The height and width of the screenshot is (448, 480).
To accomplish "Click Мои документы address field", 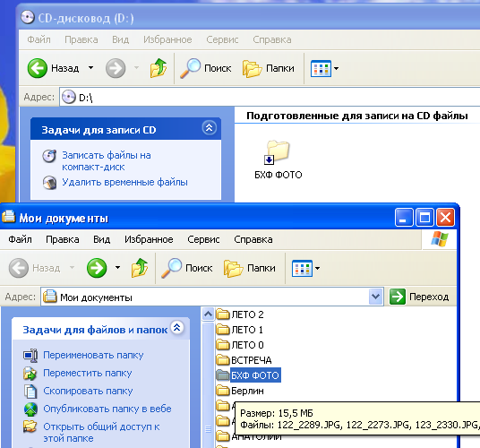I will [x=205, y=297].
